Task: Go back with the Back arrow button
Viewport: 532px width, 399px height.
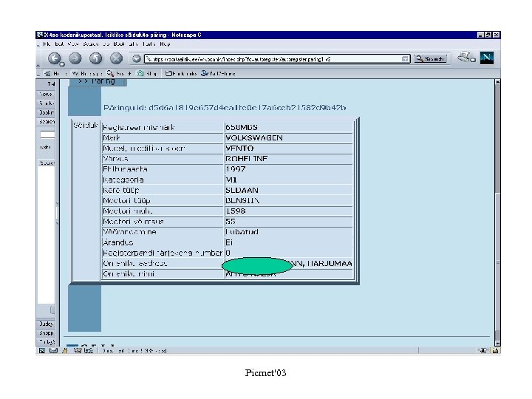Action: pos(54,58)
